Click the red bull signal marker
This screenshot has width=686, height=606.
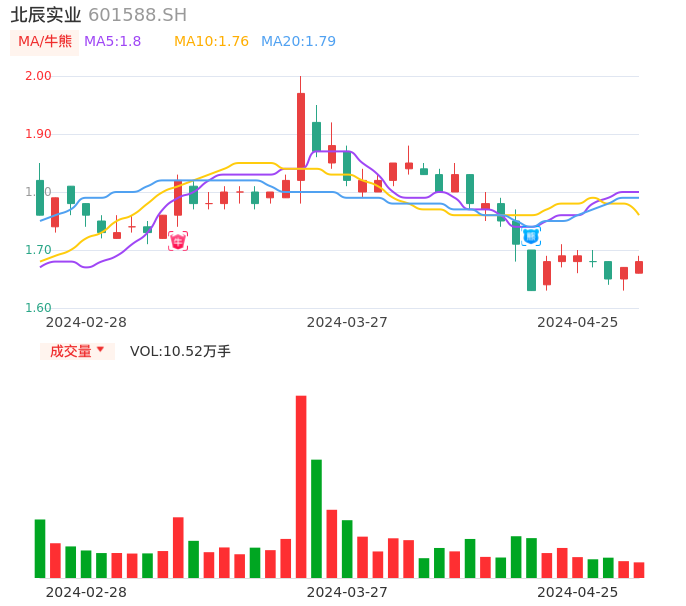tap(178, 241)
